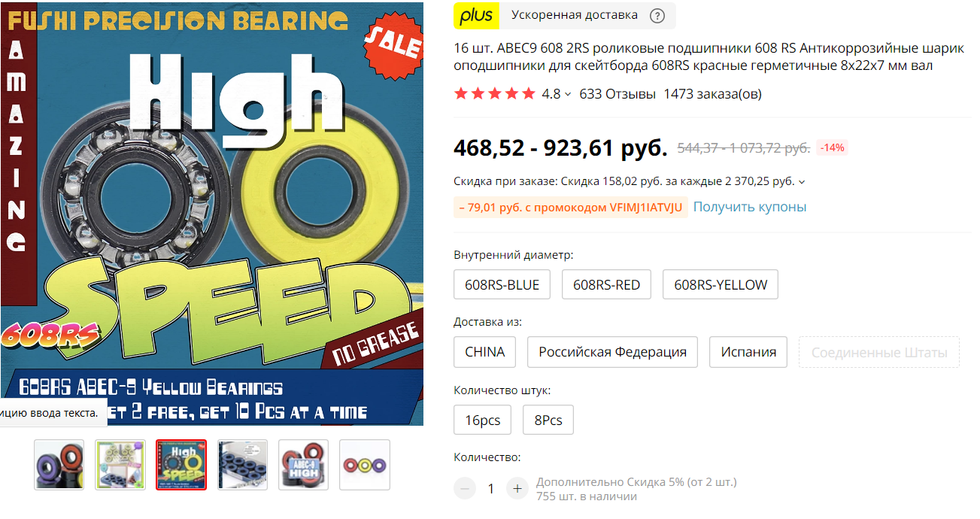Image resolution: width=980 pixels, height=519 pixels.
Task: Expand the order discount details chevron
Action: tap(802, 182)
